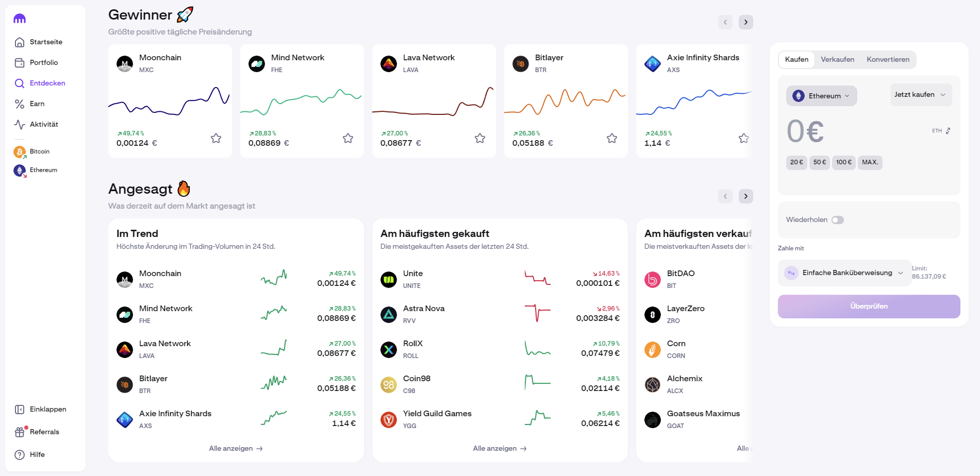Go to Aktivität in the sidebar
This screenshot has height=476, width=980.
pyautogui.click(x=43, y=124)
